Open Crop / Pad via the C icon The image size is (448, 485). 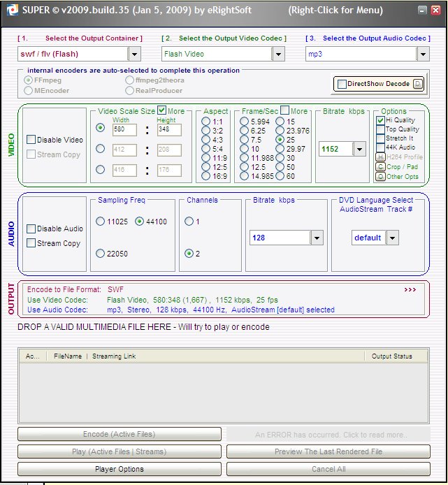click(x=380, y=167)
